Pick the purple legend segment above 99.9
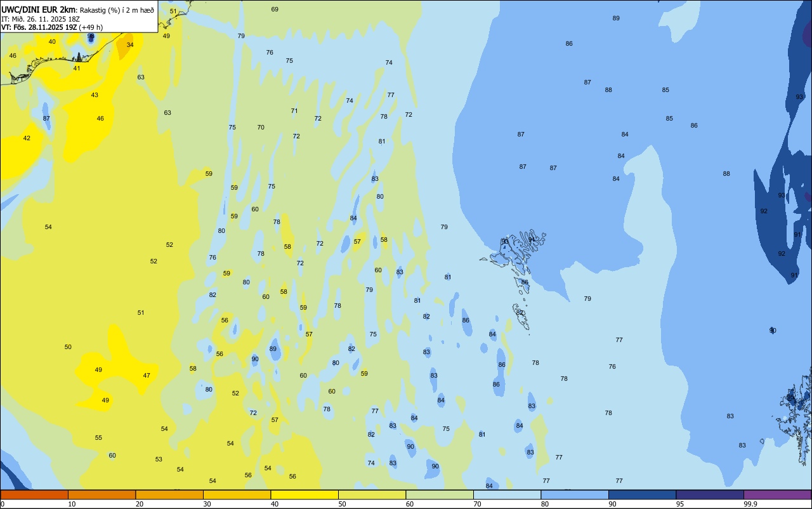This screenshot has width=812, height=509. point(777,494)
